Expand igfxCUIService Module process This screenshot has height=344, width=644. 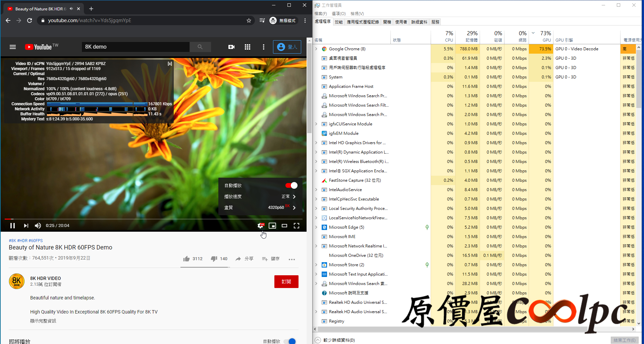[316, 124]
